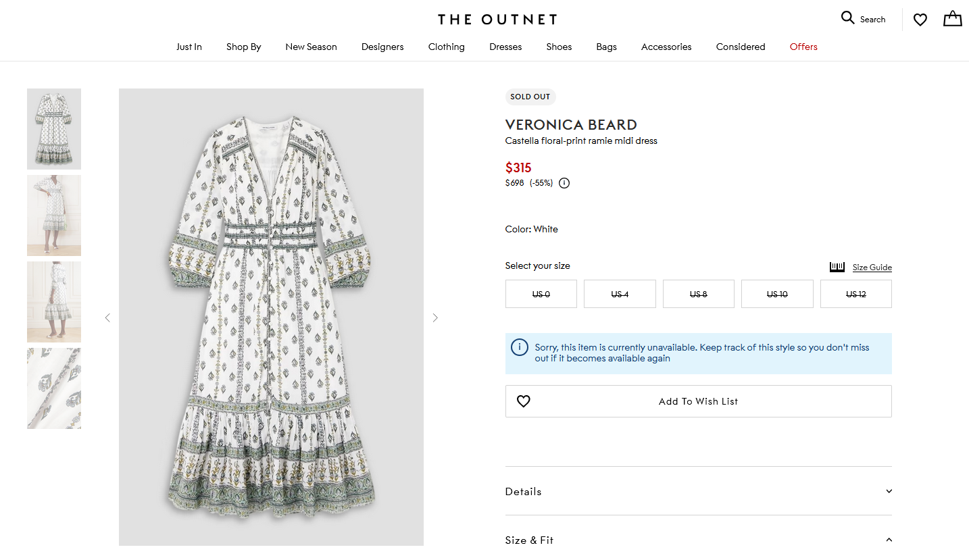Click the Size Guide ruler icon

[x=837, y=267]
